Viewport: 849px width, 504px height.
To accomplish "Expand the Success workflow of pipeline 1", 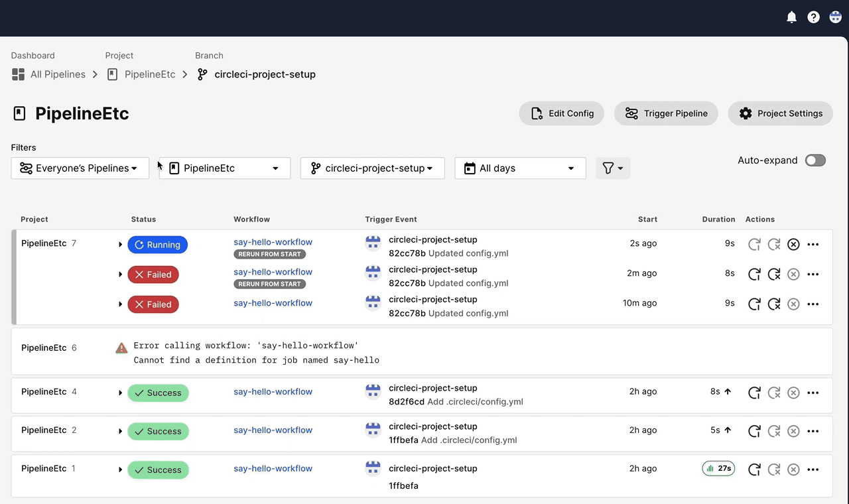I will (x=120, y=470).
